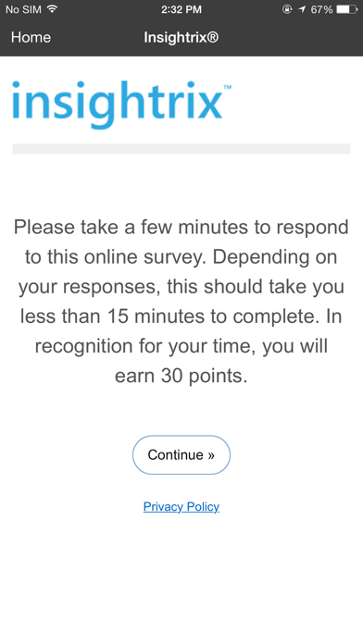Viewport: 363px width, 644px height.
Task: Tap the Insightrix® navigation title
Action: [x=181, y=37]
